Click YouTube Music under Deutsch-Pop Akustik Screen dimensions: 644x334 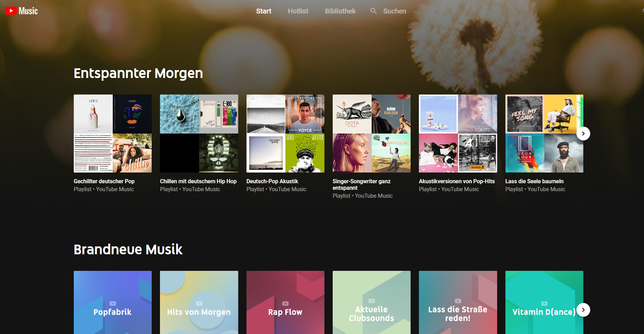[288, 189]
